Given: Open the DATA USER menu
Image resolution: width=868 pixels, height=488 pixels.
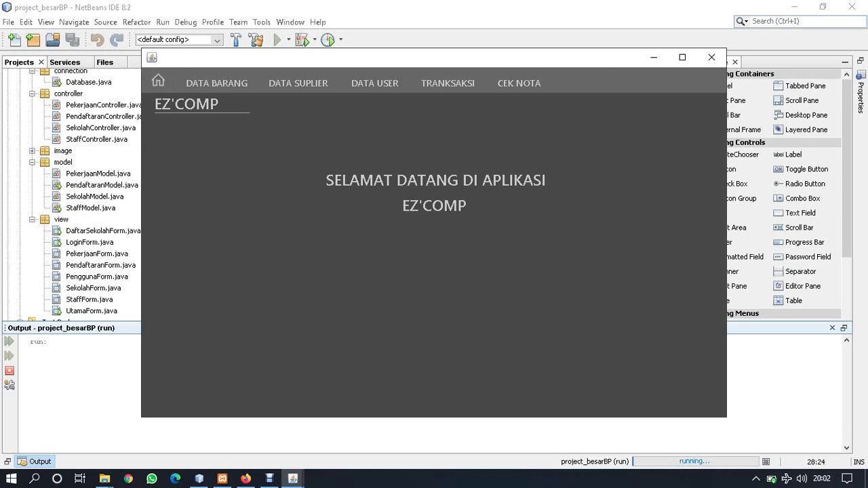Looking at the screenshot, I should coord(375,83).
